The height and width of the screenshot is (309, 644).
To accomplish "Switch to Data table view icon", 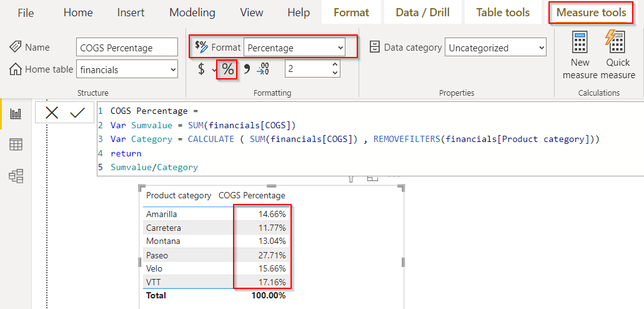I will [16, 144].
